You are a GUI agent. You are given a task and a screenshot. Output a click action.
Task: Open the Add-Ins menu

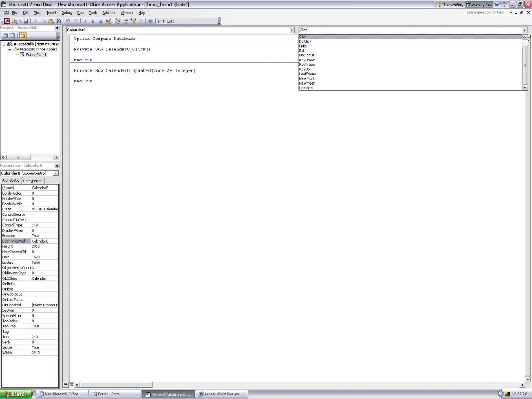pos(109,13)
